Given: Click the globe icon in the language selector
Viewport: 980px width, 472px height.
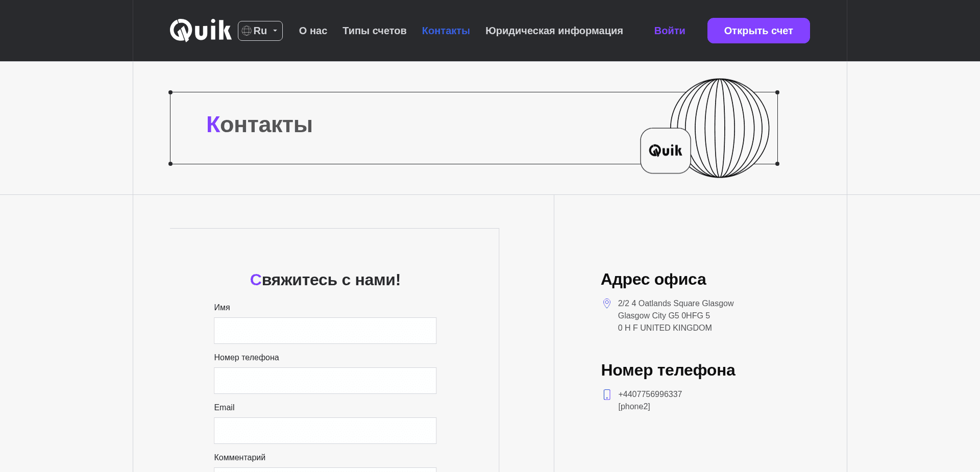Looking at the screenshot, I should coord(247,31).
